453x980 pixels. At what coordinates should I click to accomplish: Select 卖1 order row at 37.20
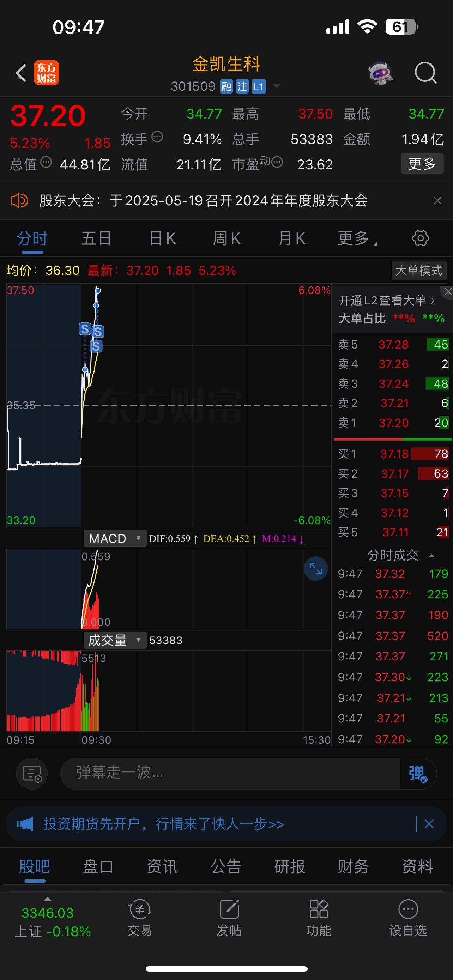tap(393, 423)
